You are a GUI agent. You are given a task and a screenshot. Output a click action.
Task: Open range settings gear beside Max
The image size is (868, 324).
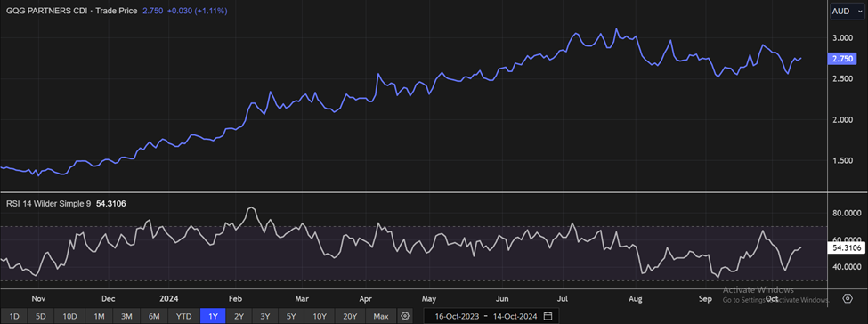[405, 316]
